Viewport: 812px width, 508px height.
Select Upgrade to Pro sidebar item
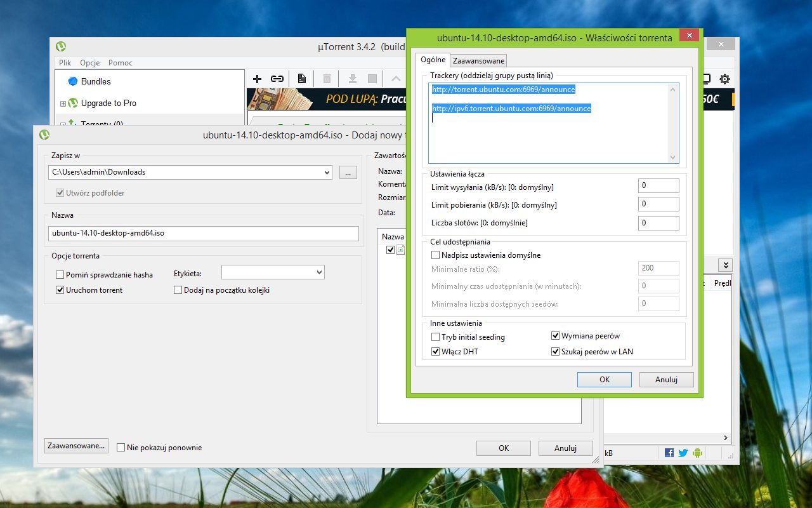coord(108,103)
